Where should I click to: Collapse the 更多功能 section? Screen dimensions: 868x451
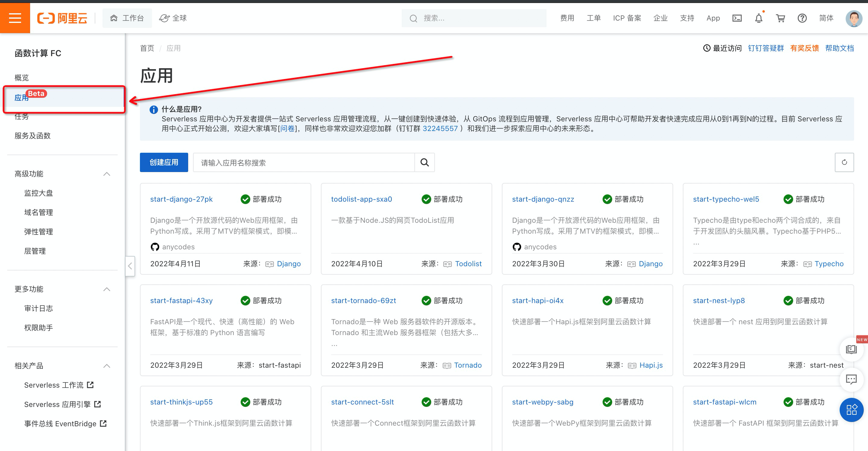tap(106, 289)
